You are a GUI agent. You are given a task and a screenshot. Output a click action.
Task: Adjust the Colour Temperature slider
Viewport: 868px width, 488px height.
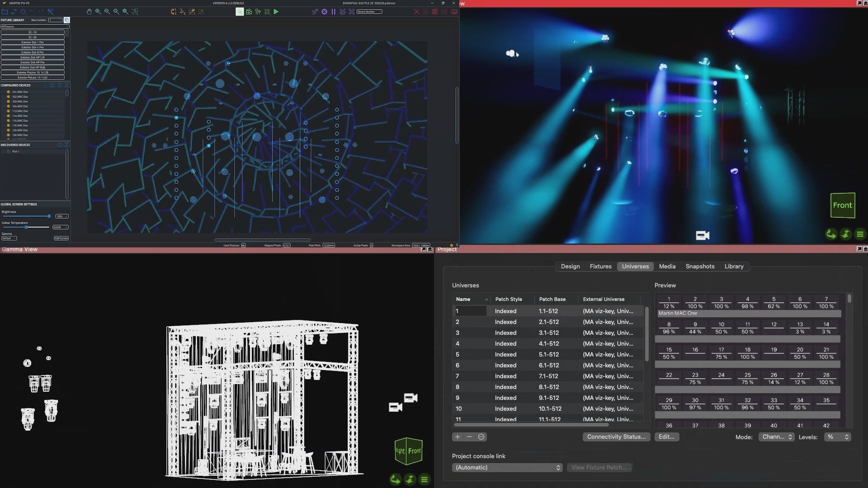pos(26,227)
